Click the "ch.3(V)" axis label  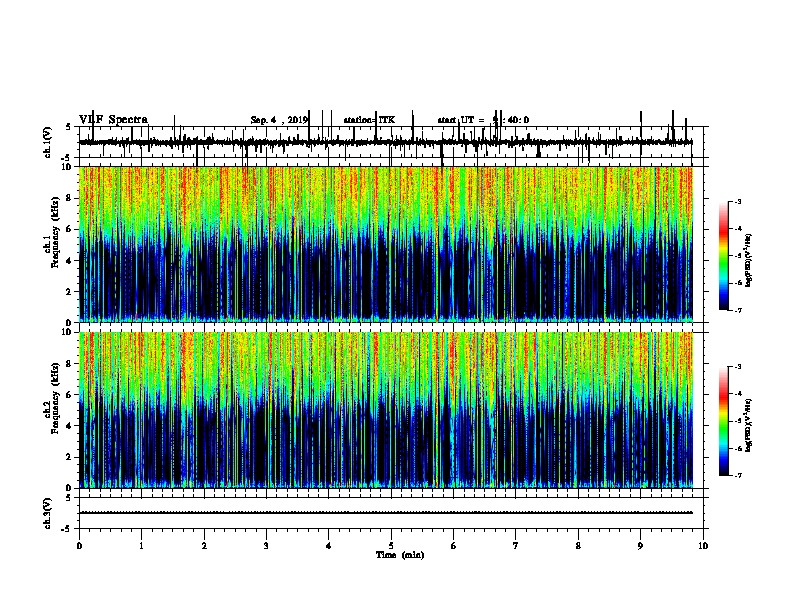pyautogui.click(x=48, y=513)
